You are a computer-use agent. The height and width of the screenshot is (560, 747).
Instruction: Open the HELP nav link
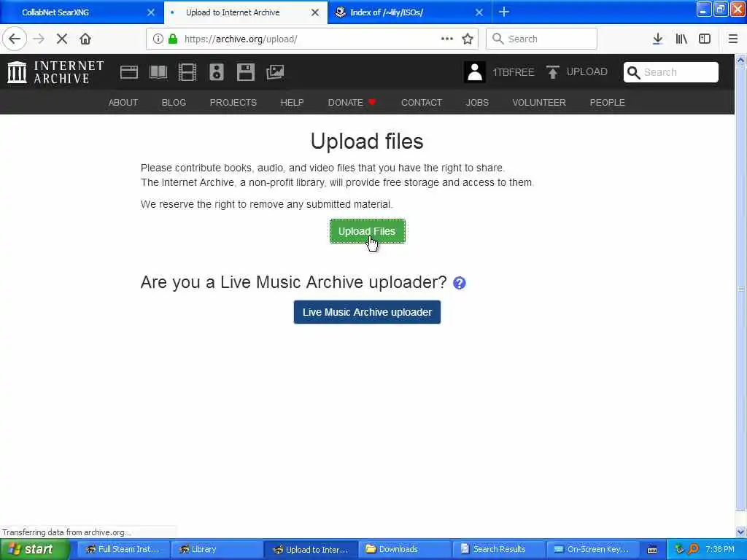coord(292,102)
